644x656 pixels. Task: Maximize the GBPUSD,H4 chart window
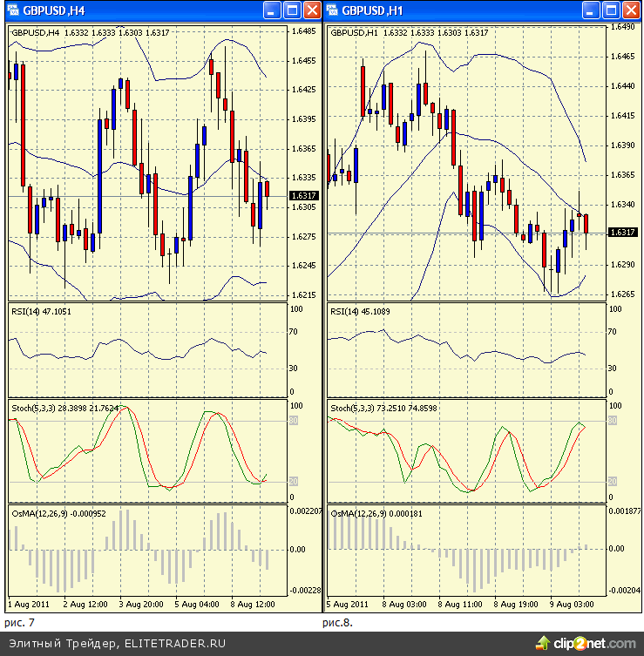coord(292,10)
